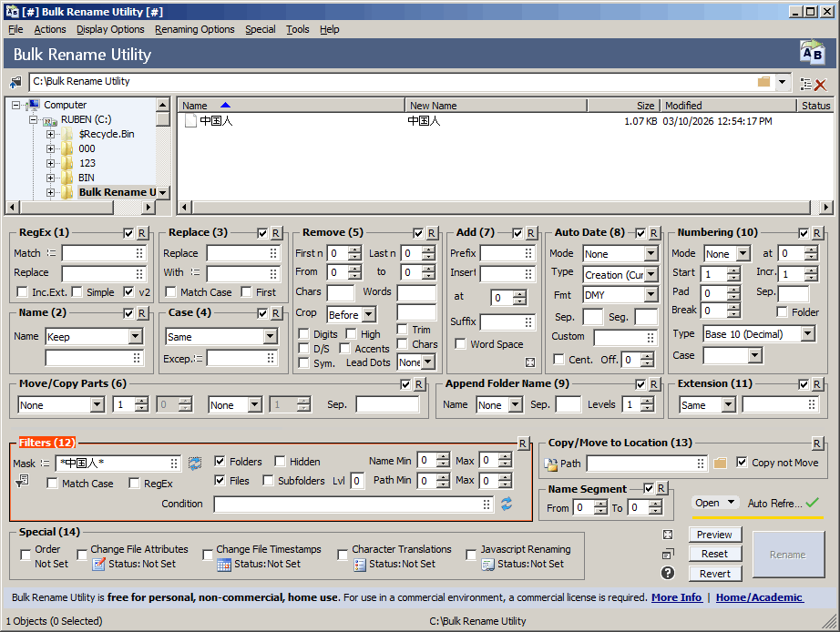The image size is (840, 632).
Task: Open Crop Before dropdown
Action: (369, 315)
